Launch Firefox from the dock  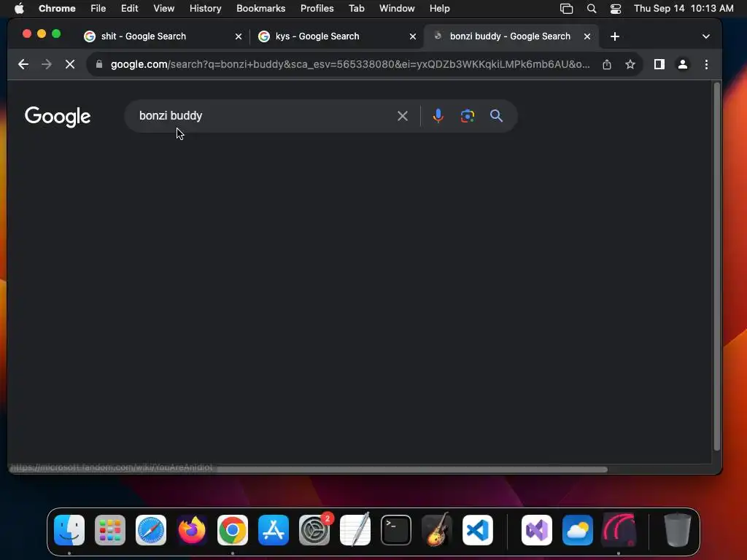192,530
